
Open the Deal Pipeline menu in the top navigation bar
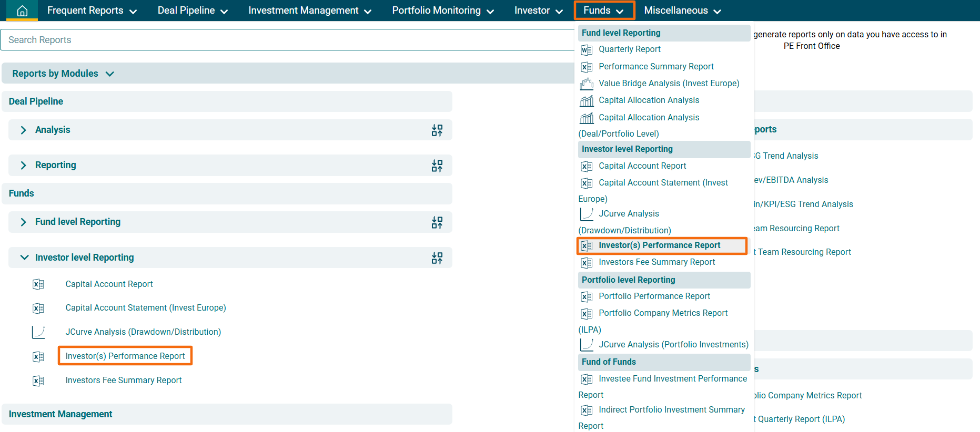tap(193, 11)
